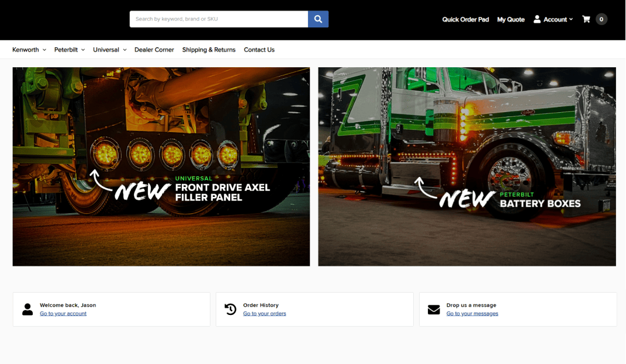Expand the Peterbilt menu chevron
626x364 pixels.
pyautogui.click(x=83, y=50)
